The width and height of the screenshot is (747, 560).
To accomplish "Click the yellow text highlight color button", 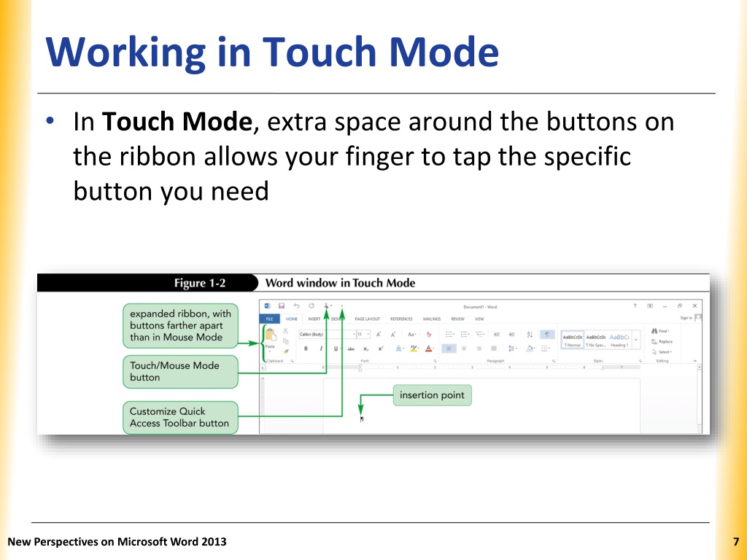I will 414,349.
